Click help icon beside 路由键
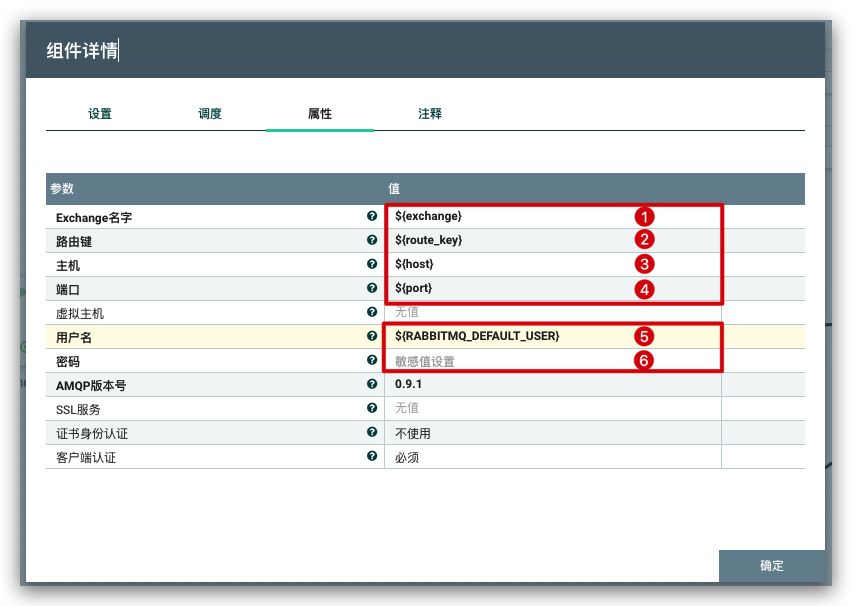This screenshot has height=606, width=852. coord(372,240)
